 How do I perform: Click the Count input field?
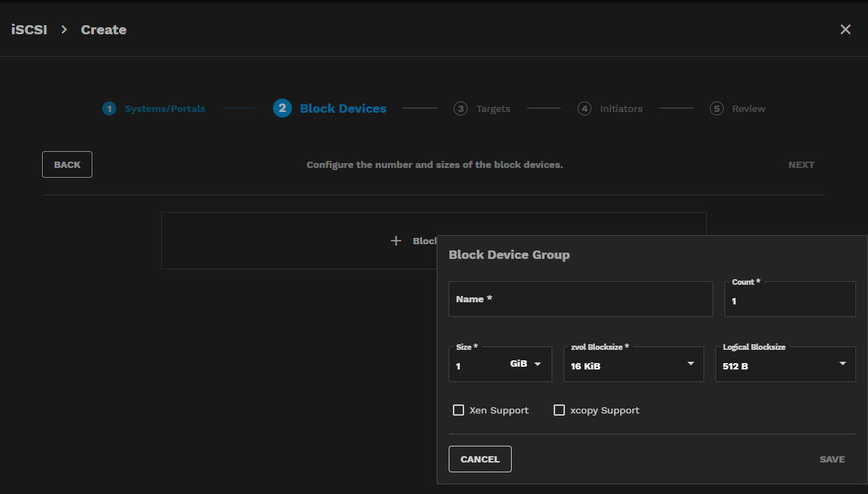click(789, 302)
